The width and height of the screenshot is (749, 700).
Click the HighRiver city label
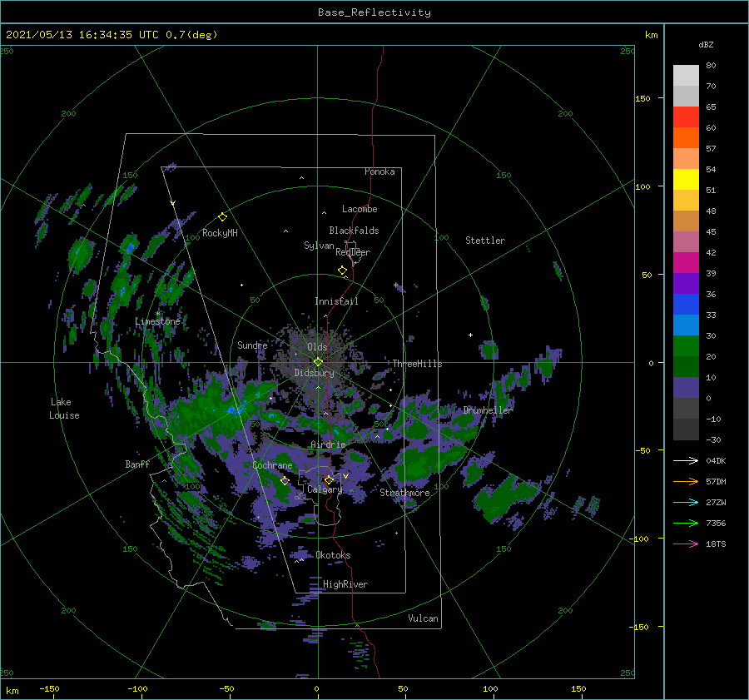345,584
